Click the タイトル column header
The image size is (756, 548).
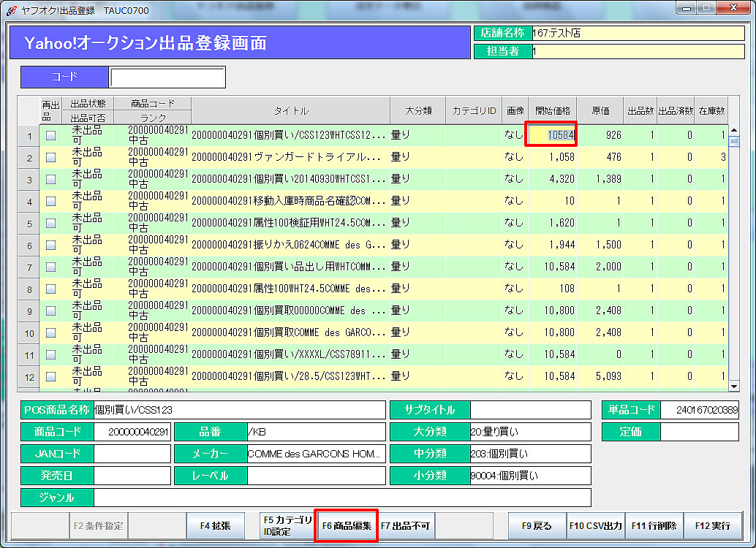[290, 111]
